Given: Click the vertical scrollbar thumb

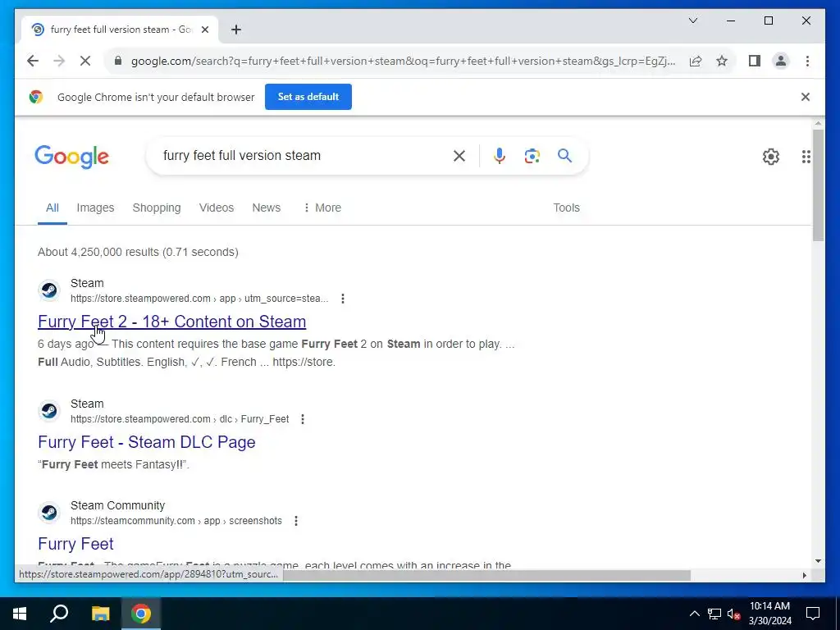Looking at the screenshot, I should 818,185.
